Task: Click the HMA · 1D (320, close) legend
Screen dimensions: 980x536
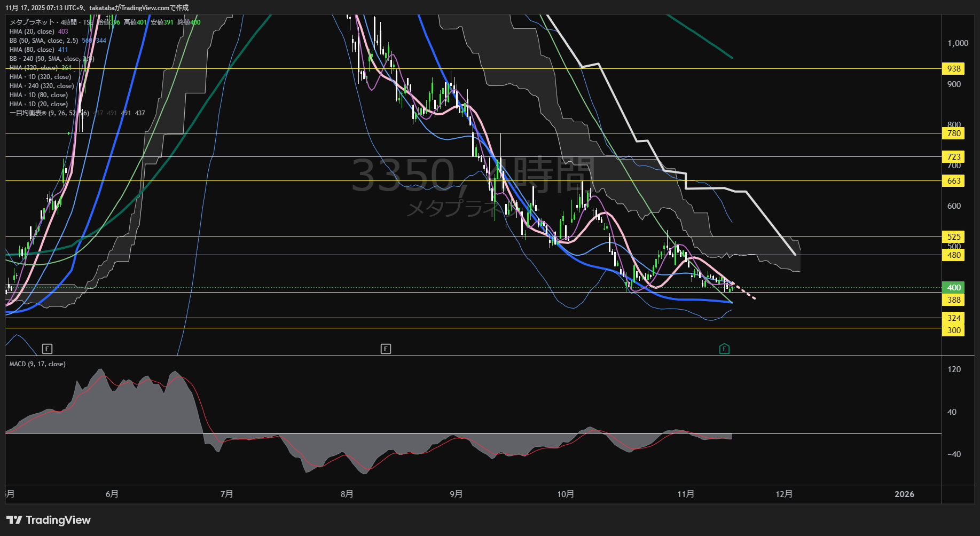Action: (40, 77)
